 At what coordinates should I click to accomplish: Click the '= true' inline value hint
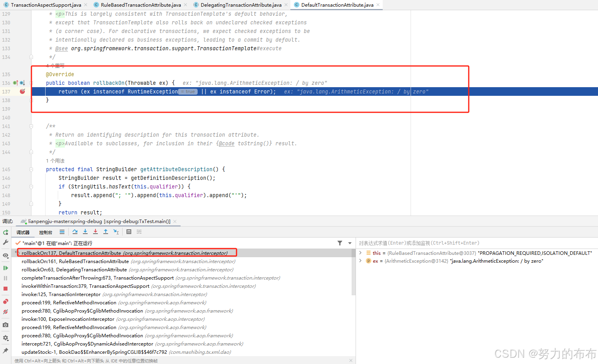(x=188, y=91)
